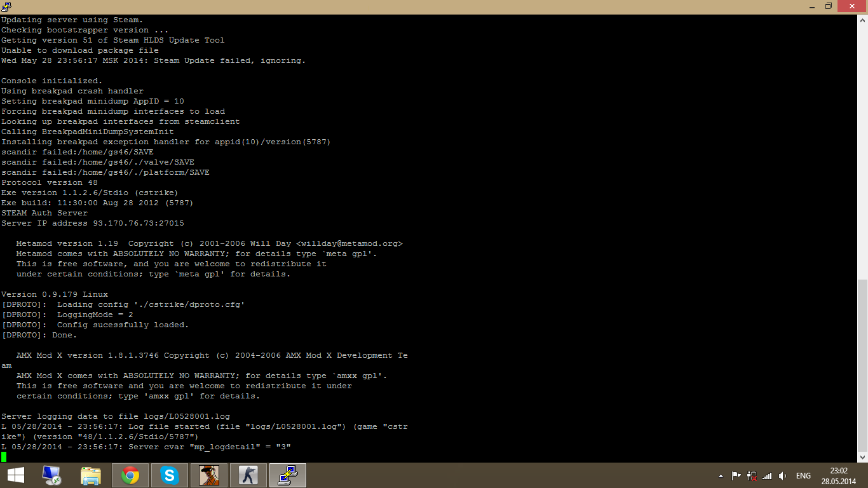
Task: Open the GTA San Andreas taskbar icon
Action: (209, 475)
